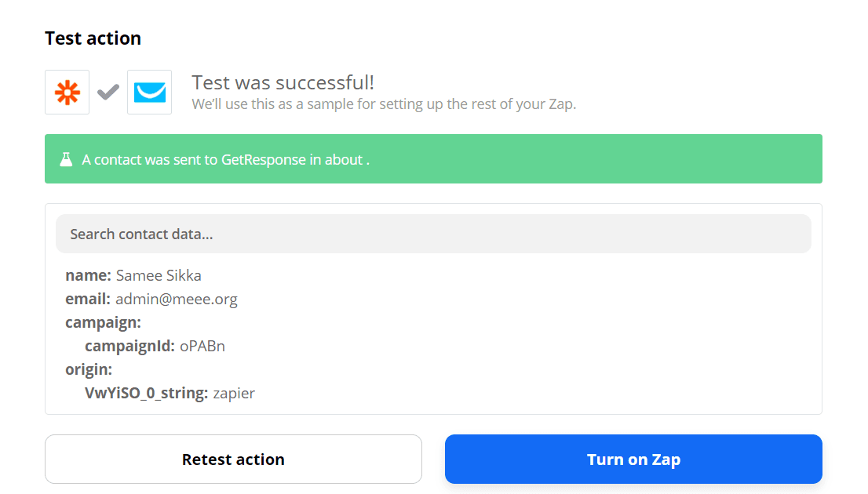Collapse the campaign data group
The image size is (868, 494).
click(103, 322)
